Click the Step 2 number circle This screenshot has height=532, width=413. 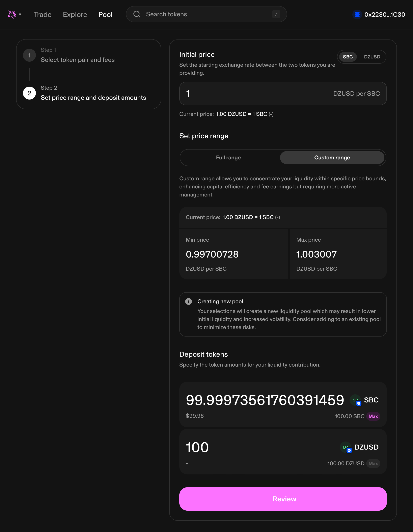[29, 93]
